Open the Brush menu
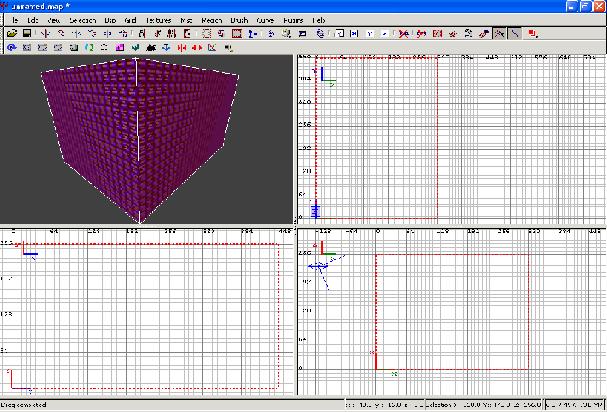This screenshot has height=412, width=607. click(239, 21)
